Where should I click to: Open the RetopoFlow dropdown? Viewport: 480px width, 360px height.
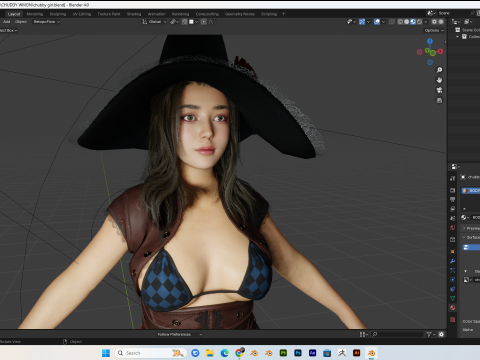pyautogui.click(x=46, y=22)
